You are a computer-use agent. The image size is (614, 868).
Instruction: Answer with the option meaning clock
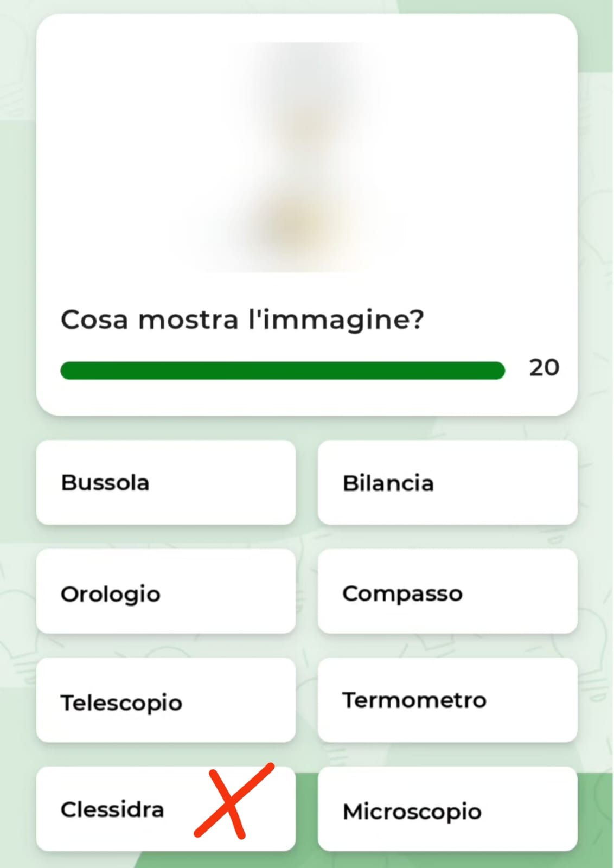165,591
